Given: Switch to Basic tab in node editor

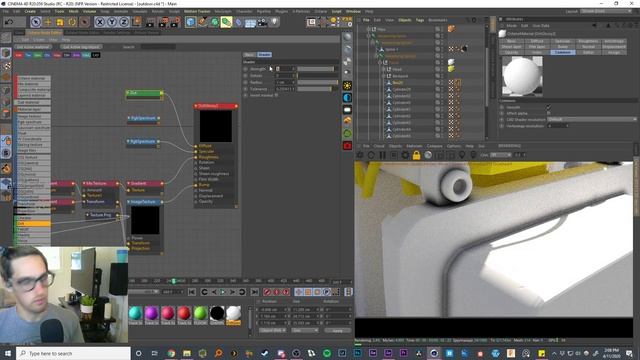Looking at the screenshot, I should (249, 55).
